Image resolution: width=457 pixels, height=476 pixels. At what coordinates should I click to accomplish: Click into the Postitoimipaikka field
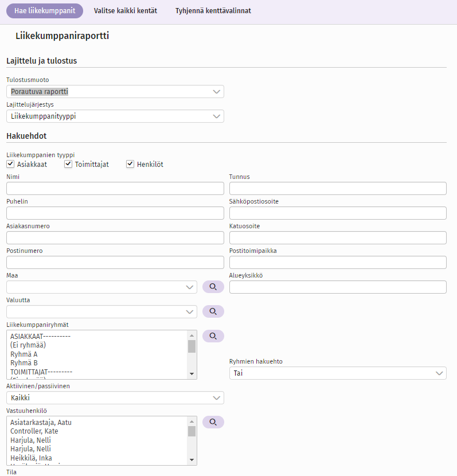tap(338, 262)
